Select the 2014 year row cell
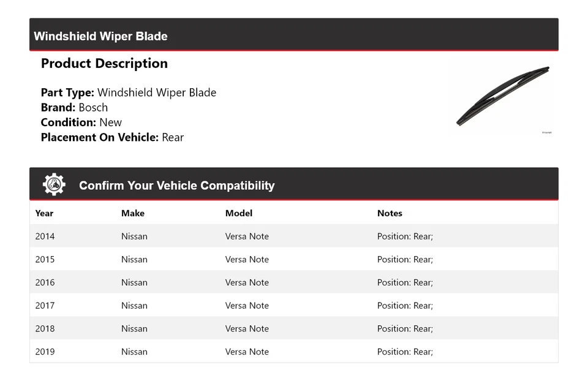This screenshot has width=588, height=381. (x=45, y=236)
